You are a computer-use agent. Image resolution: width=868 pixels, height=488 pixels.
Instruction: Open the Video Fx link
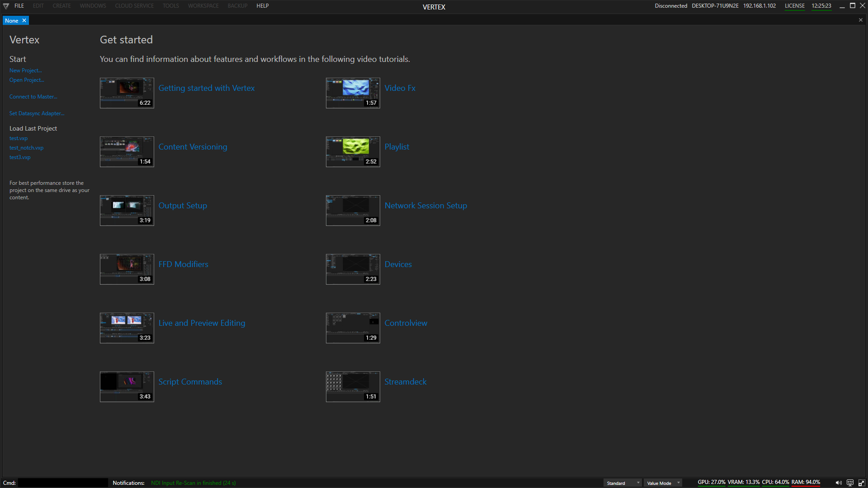(x=400, y=88)
